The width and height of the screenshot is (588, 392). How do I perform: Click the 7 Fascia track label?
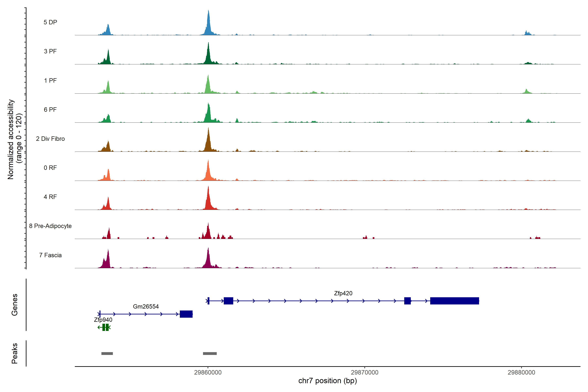coord(50,255)
